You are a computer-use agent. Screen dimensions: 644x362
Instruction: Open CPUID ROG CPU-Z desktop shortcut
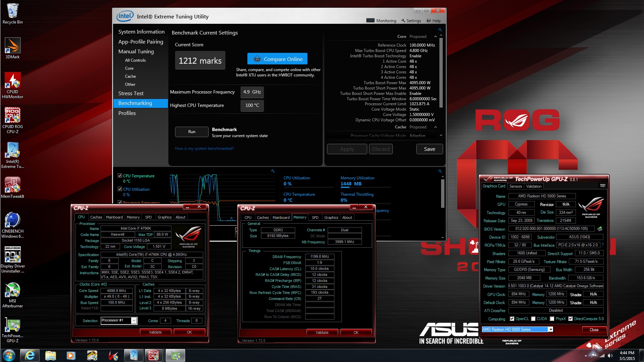tap(12, 120)
